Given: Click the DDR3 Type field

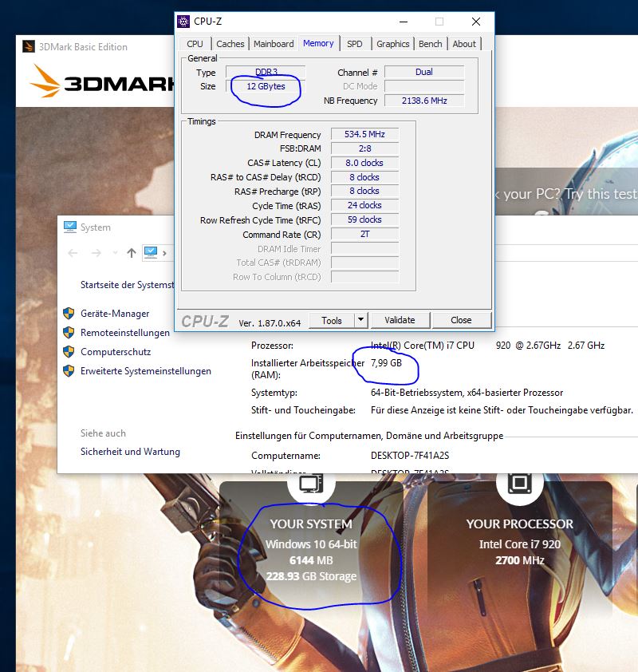Looking at the screenshot, I should coord(266,72).
